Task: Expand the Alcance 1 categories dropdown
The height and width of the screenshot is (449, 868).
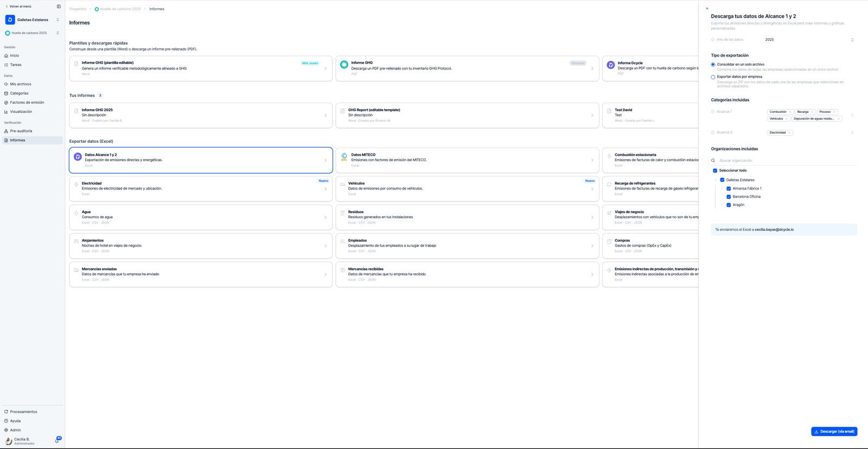Action: point(852,115)
